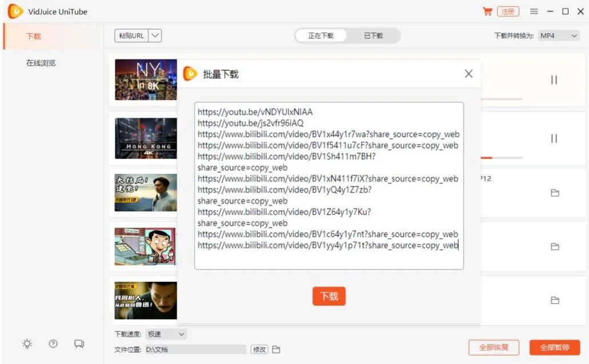Open folder for the 大结局 video row

(x=555, y=193)
